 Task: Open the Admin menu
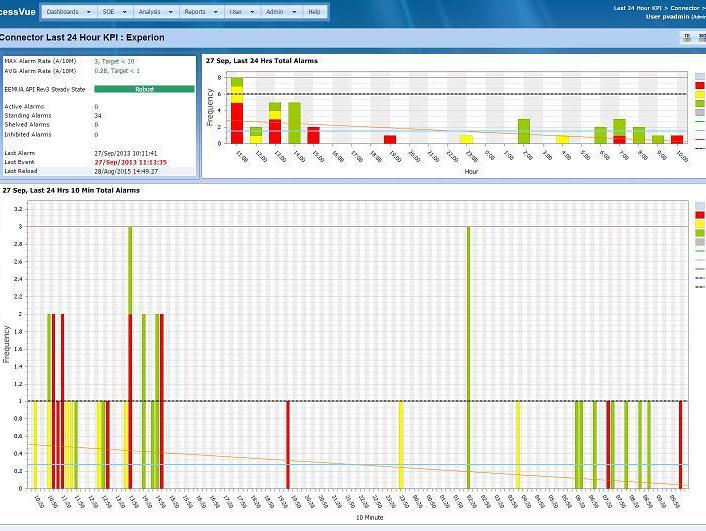click(x=278, y=11)
